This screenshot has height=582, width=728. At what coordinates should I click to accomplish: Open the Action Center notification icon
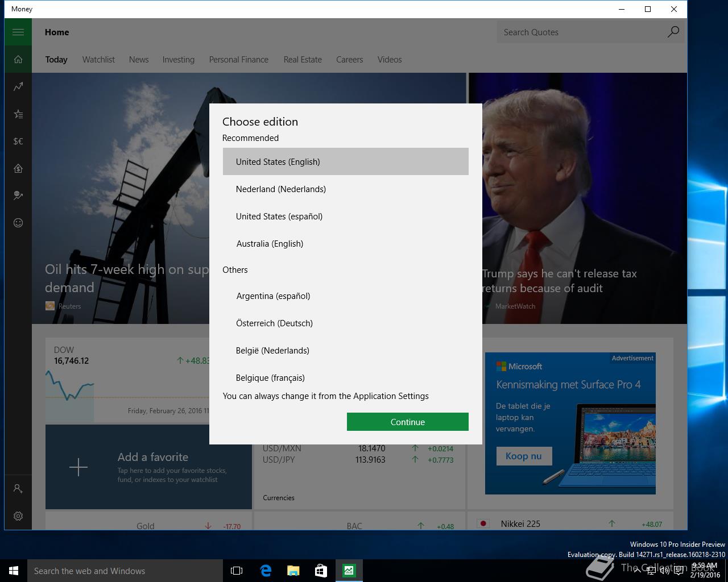679,571
